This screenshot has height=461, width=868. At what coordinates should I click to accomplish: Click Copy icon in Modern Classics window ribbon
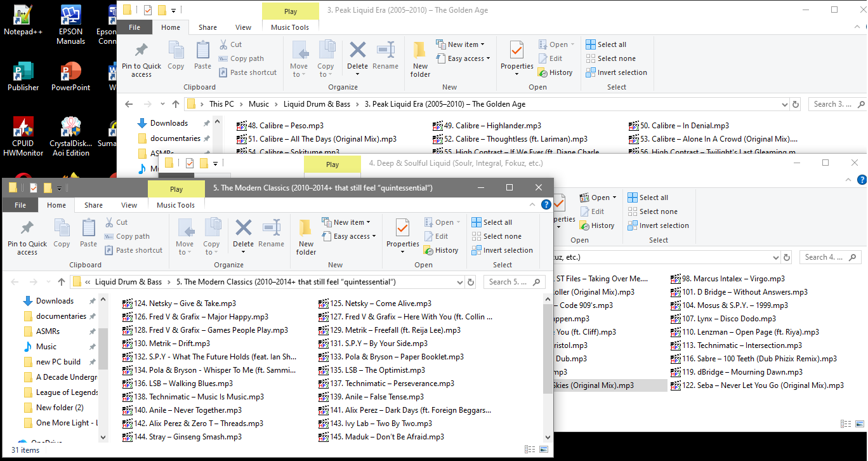[x=62, y=233]
